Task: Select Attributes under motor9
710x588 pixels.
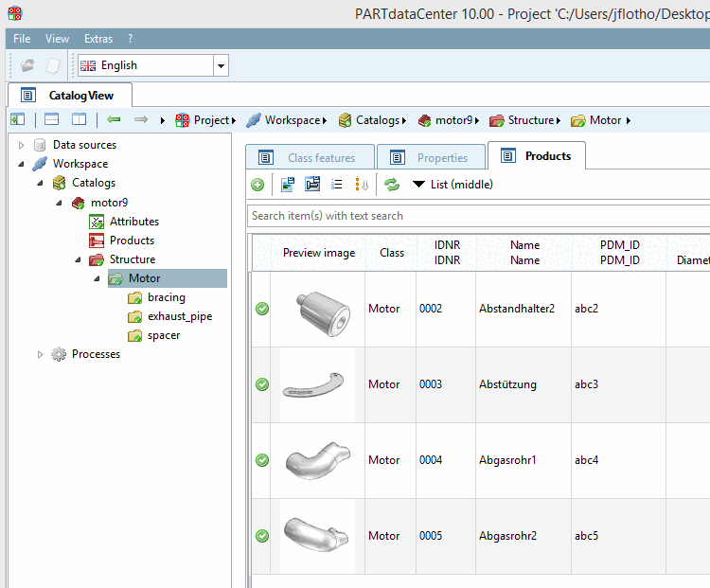Action: coord(134,221)
